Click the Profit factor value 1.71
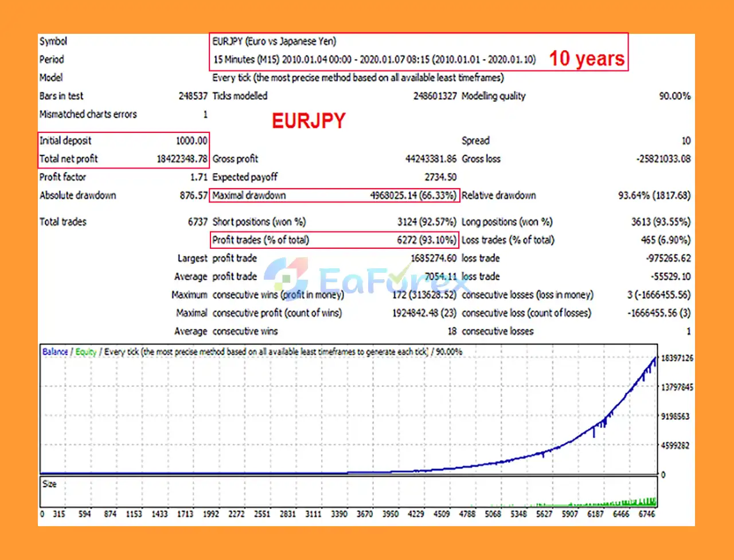This screenshot has width=734, height=560. tap(198, 177)
